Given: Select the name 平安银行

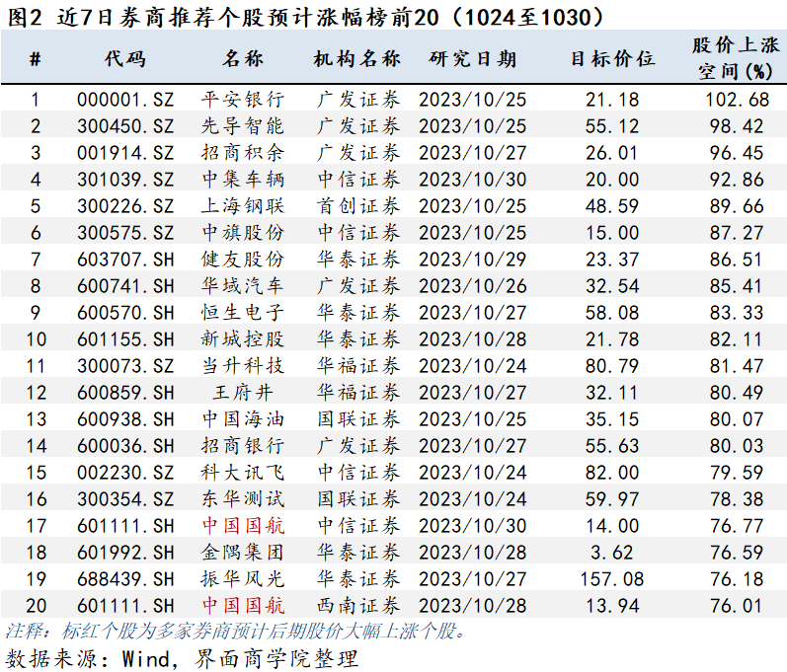Looking at the screenshot, I should (x=243, y=100).
